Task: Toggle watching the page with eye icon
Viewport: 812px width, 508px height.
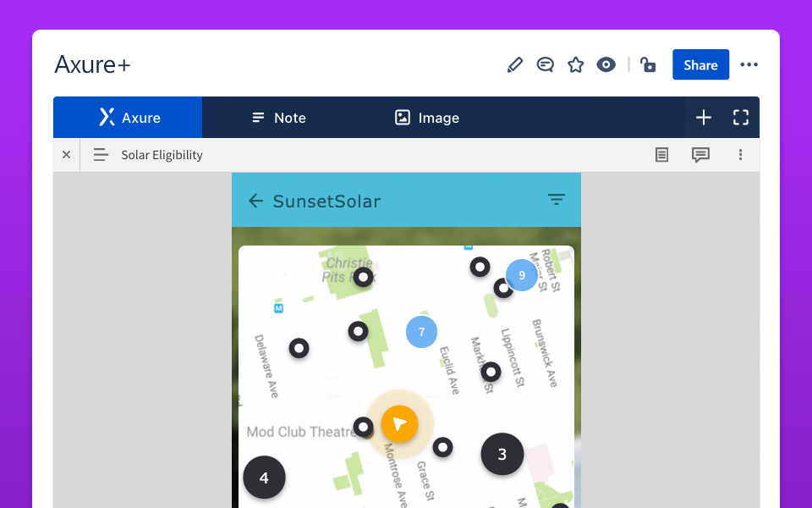Action: 606,65
